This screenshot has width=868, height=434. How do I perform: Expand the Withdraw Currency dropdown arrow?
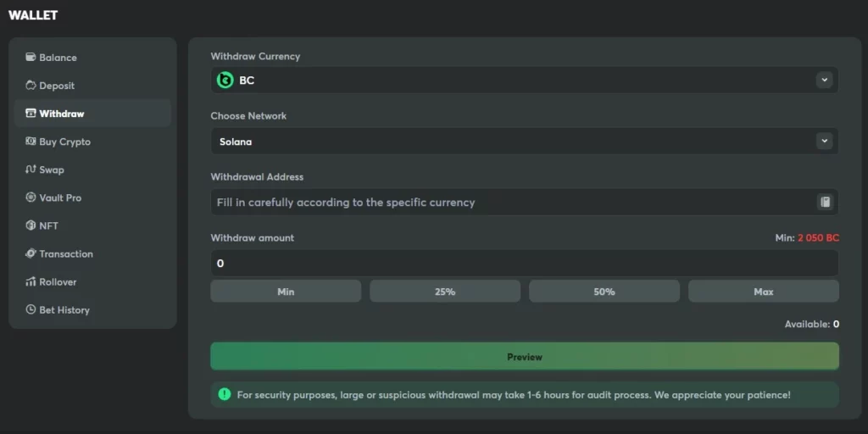(x=824, y=80)
